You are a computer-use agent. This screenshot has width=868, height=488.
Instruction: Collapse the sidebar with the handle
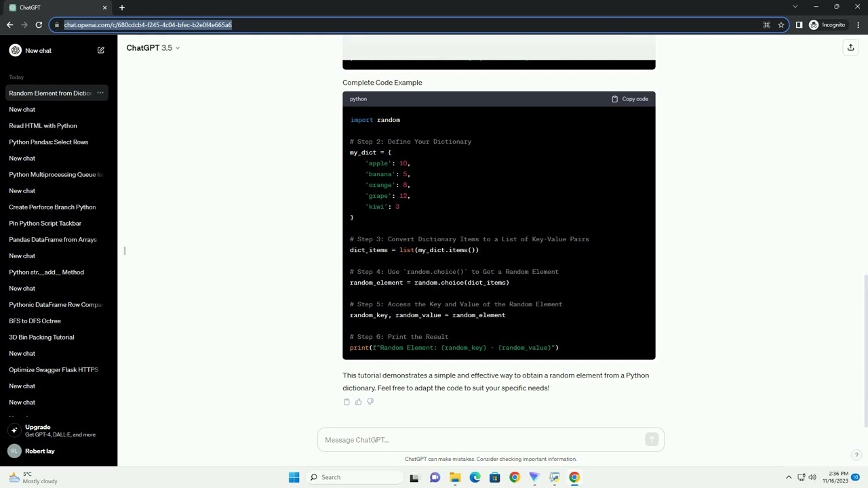pyautogui.click(x=125, y=251)
